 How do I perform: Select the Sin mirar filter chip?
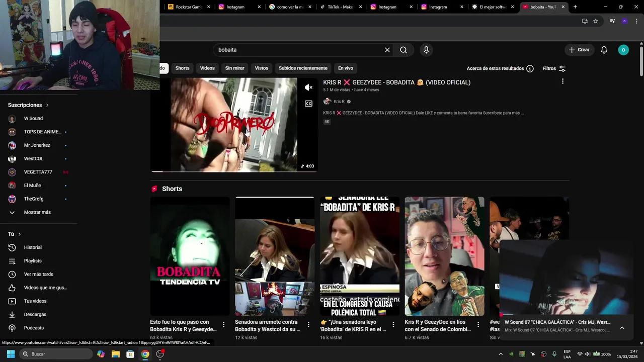tap(234, 68)
